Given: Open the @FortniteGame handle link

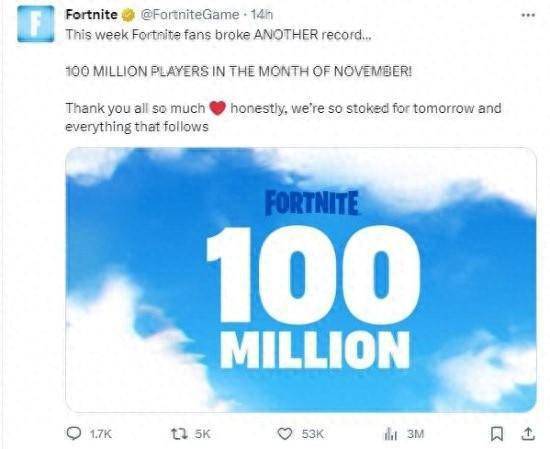Looking at the screenshot, I should point(190,15).
